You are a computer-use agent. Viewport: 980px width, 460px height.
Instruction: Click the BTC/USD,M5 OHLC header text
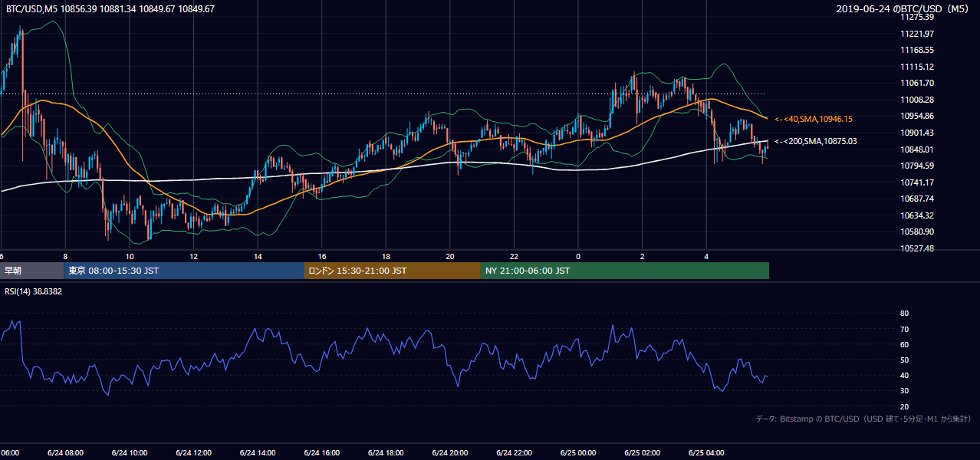pos(110,9)
